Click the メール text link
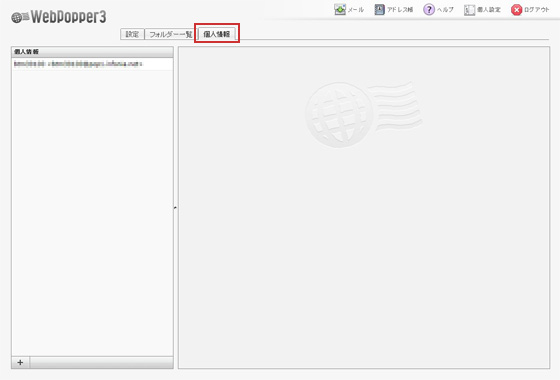 356,10
